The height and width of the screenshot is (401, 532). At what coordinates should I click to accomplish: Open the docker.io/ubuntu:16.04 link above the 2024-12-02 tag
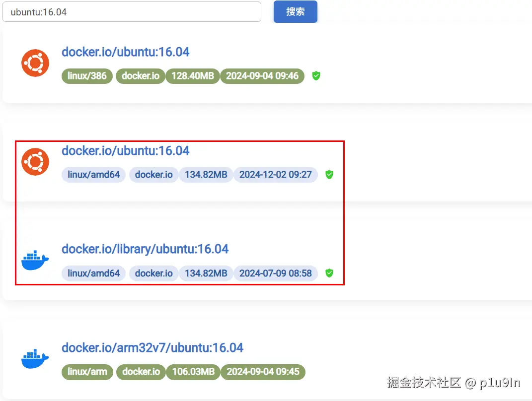coord(126,151)
